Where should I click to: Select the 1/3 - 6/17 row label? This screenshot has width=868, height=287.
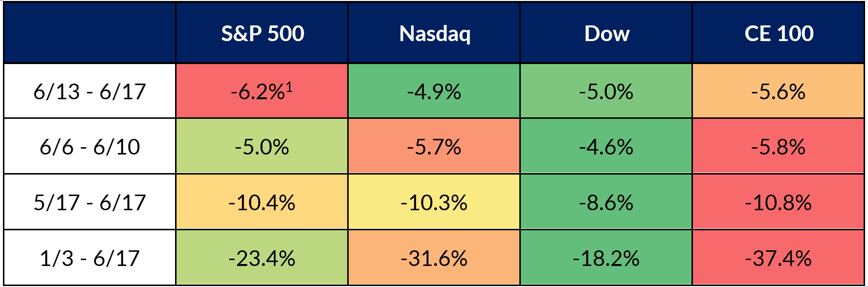pos(89,258)
